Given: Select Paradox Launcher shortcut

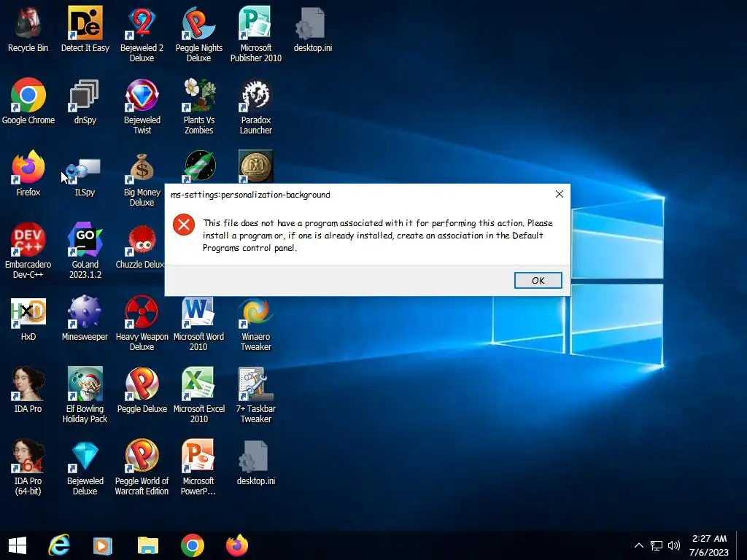Looking at the screenshot, I should tap(256, 106).
